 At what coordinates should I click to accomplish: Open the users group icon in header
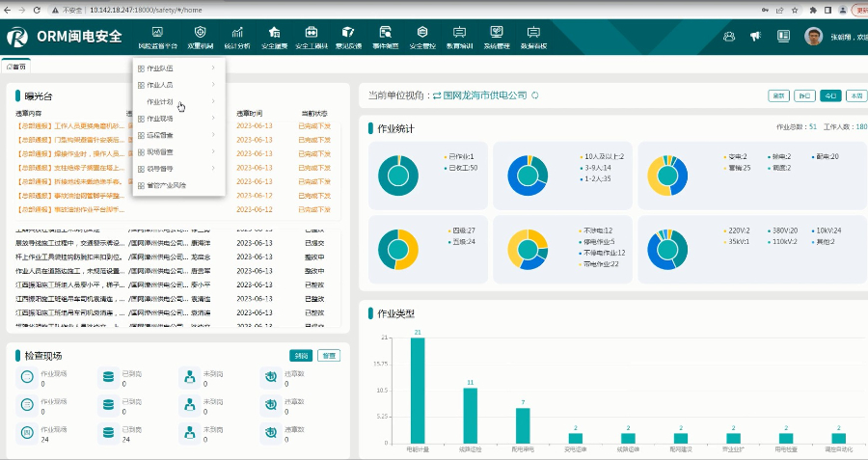click(728, 37)
